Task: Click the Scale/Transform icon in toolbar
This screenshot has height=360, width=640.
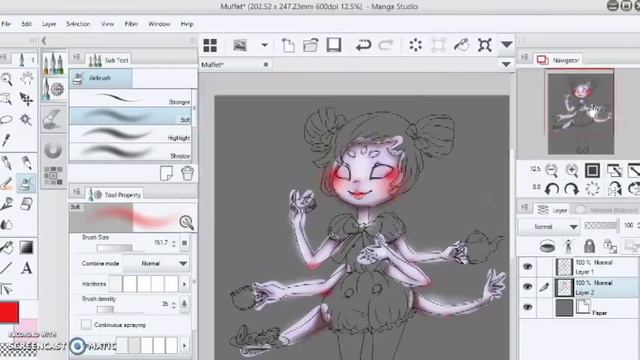Action: point(438,45)
